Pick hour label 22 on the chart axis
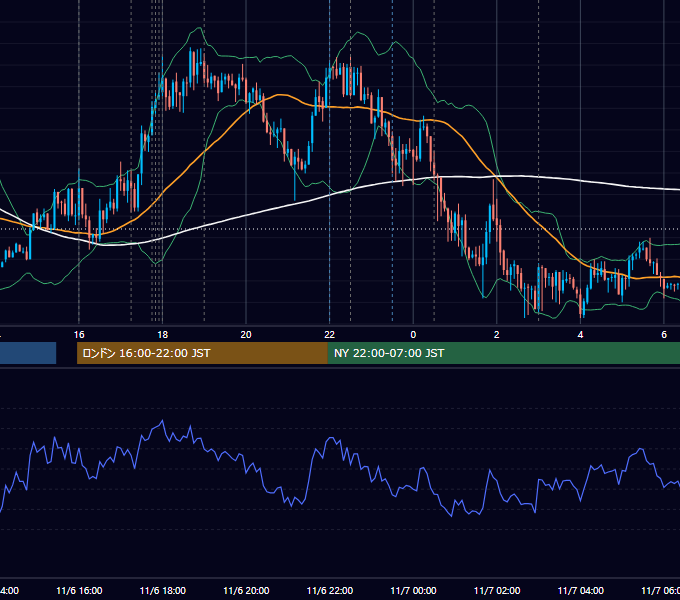The height and width of the screenshot is (600, 680). click(x=330, y=335)
